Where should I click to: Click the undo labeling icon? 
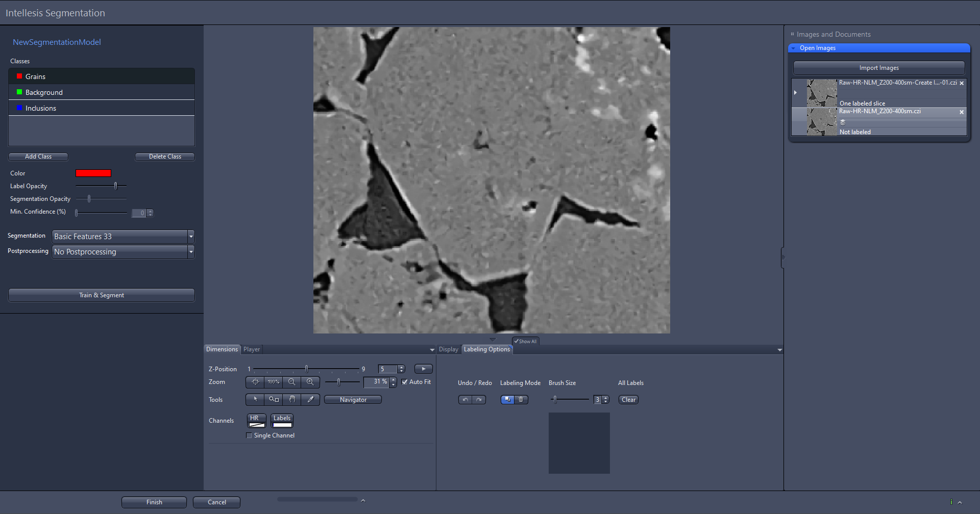click(x=465, y=400)
